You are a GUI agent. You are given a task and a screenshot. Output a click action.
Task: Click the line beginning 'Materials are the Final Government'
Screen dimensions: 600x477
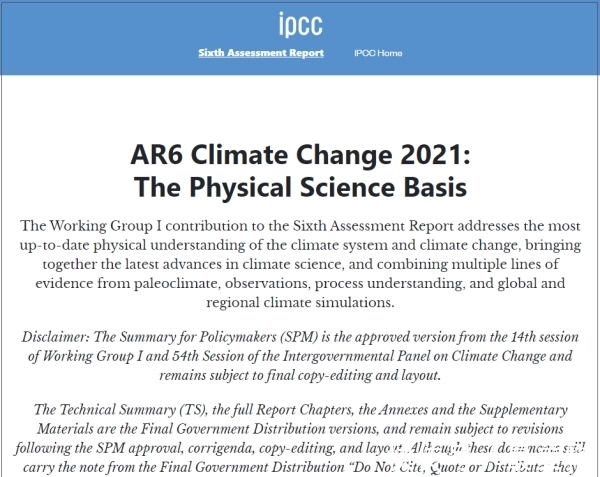(x=300, y=429)
